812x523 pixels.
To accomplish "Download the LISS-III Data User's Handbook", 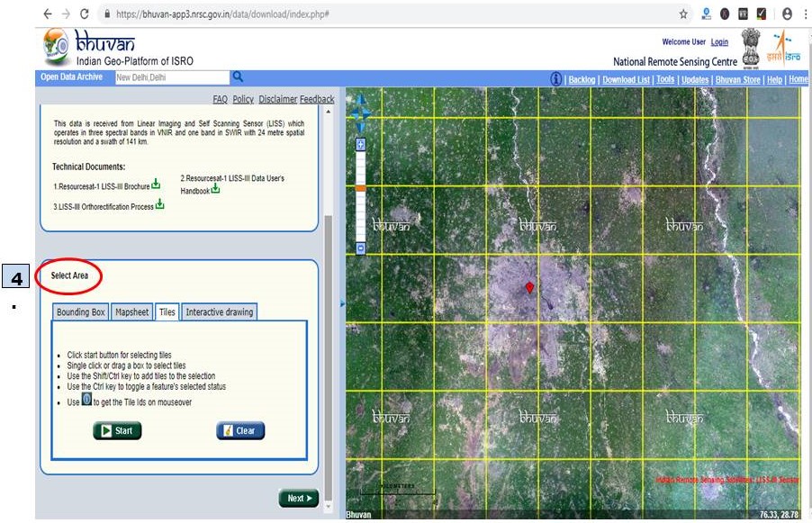I will point(215,189).
